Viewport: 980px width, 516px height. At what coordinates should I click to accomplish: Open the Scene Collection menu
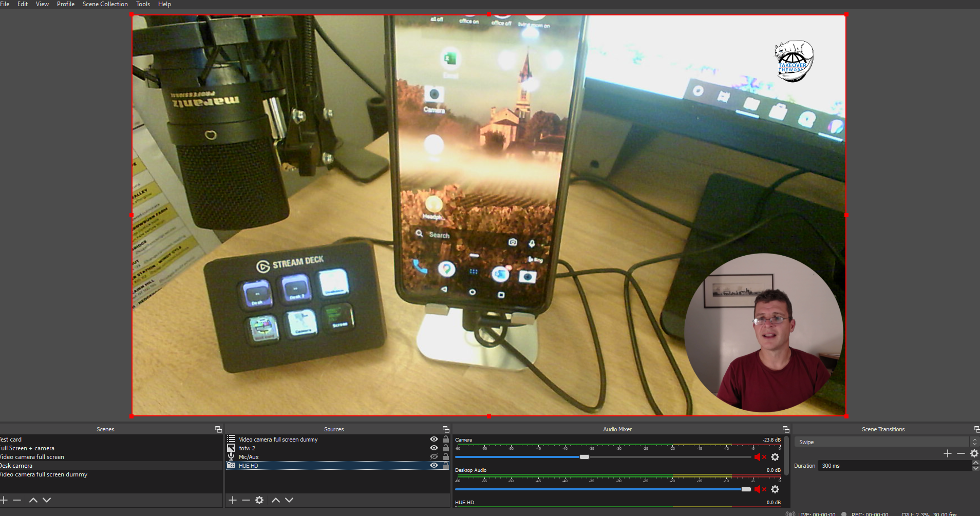pyautogui.click(x=105, y=4)
